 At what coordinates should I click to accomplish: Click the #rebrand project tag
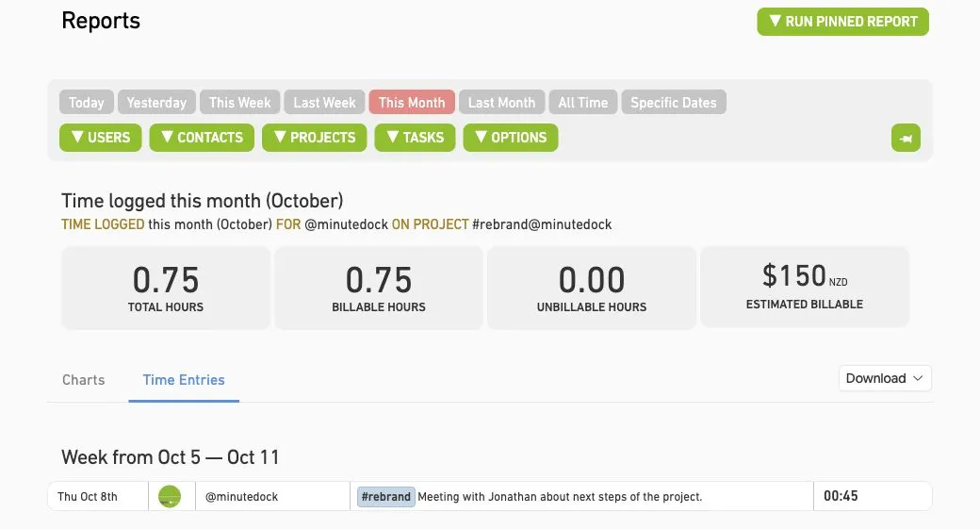click(386, 497)
